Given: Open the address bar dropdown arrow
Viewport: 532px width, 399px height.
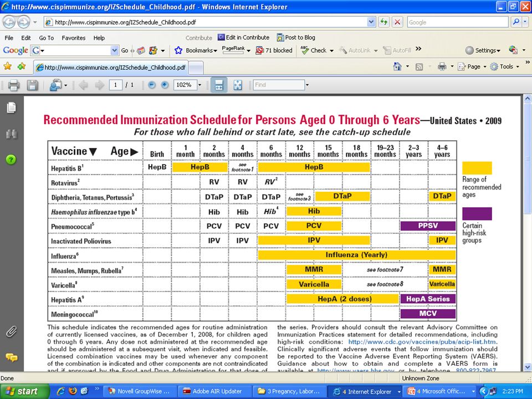Looking at the screenshot, I should coord(371,22).
